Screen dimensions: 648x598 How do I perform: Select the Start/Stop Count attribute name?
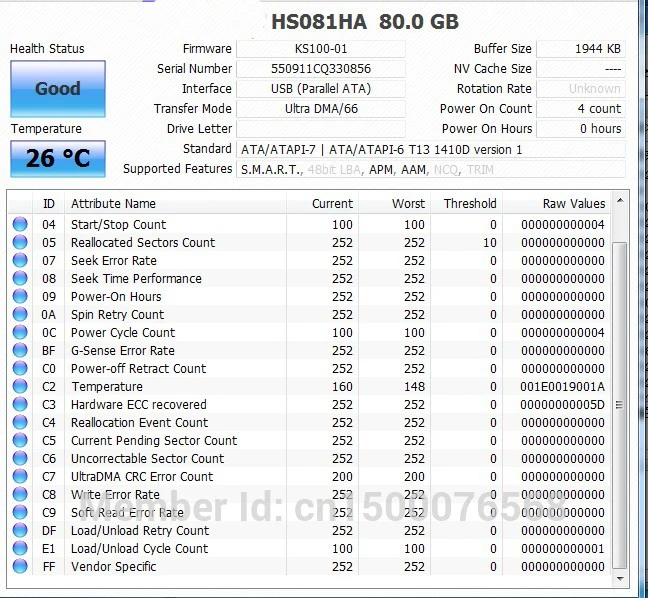(118, 224)
